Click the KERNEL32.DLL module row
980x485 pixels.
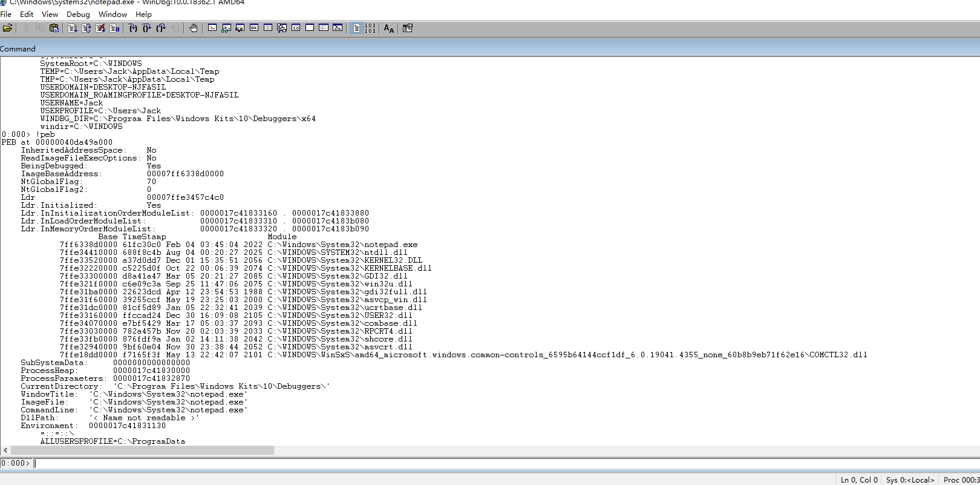pyautogui.click(x=241, y=260)
